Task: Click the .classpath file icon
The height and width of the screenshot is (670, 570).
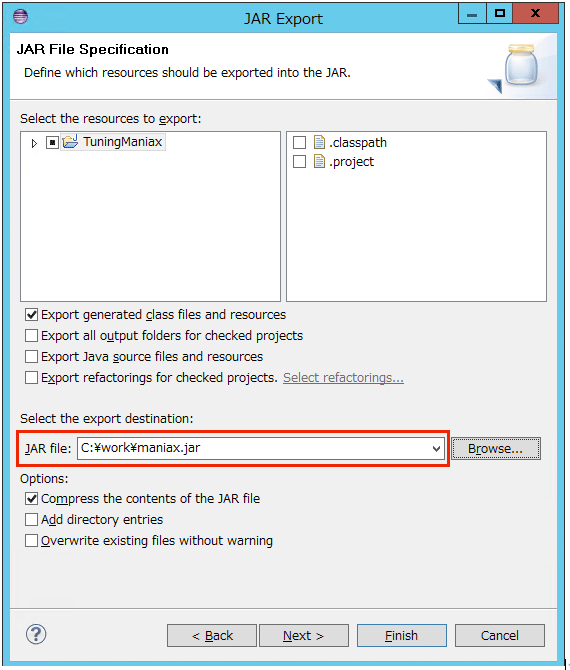Action: tap(319, 142)
